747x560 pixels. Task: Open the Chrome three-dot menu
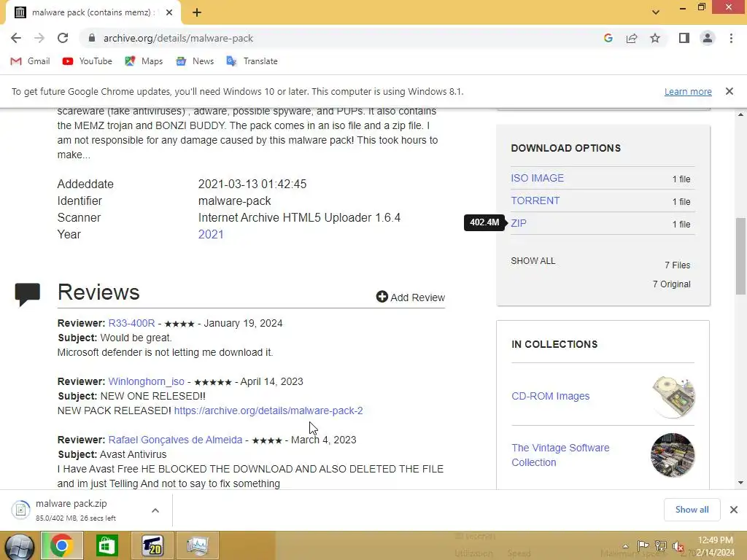[731, 38]
